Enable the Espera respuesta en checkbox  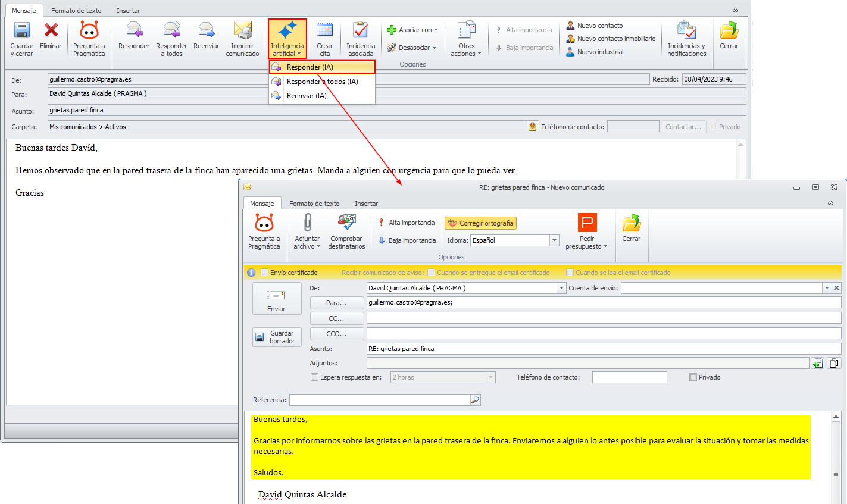coord(315,377)
